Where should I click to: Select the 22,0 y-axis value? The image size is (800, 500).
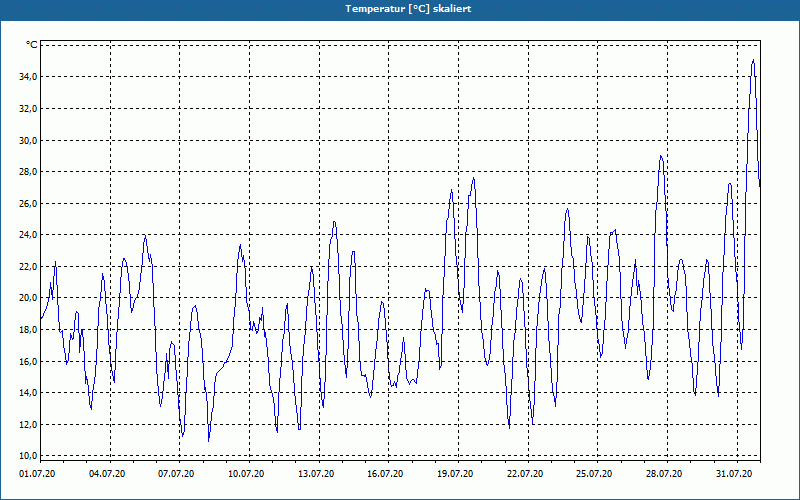[x=28, y=266]
